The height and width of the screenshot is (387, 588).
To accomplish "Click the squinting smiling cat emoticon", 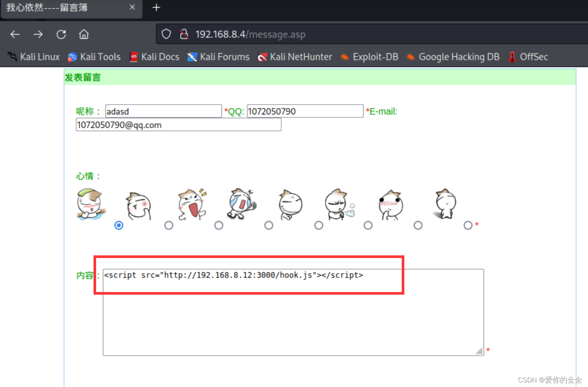I will point(290,205).
